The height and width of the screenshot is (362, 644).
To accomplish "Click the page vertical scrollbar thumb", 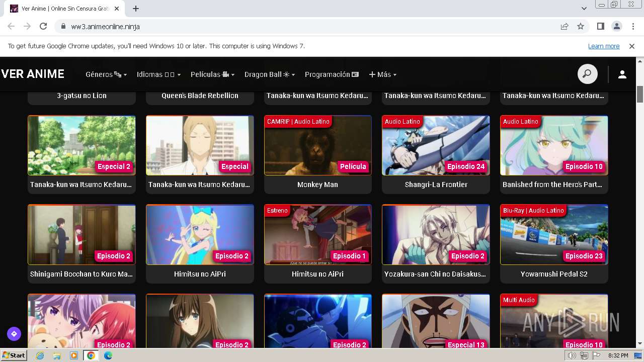I will click(x=640, y=94).
